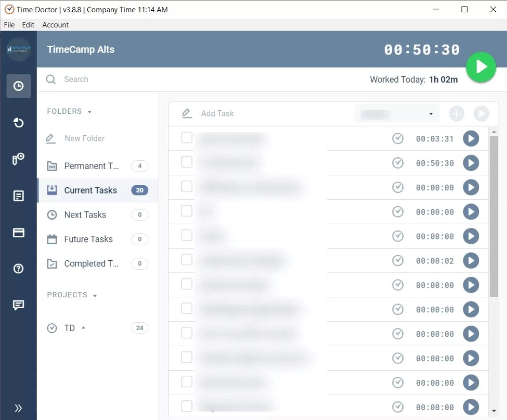
Task: Click the Worked Today 1h 02m text
Action: 414,79
